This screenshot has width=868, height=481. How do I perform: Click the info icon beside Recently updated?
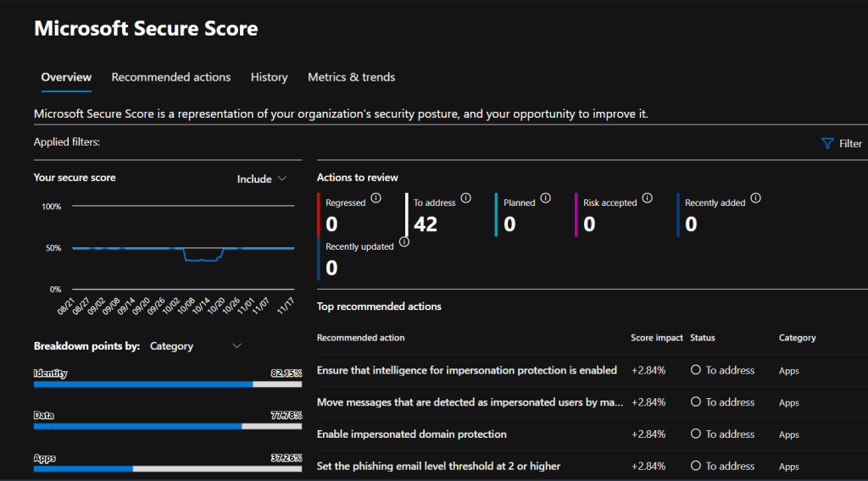[404, 242]
